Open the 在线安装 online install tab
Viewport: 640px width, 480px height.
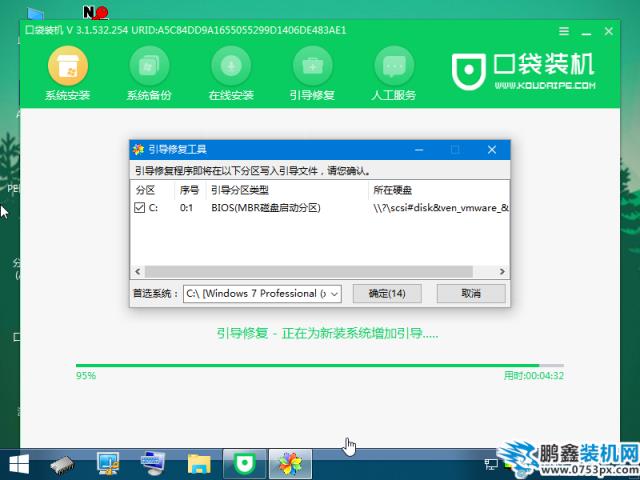coord(231,74)
